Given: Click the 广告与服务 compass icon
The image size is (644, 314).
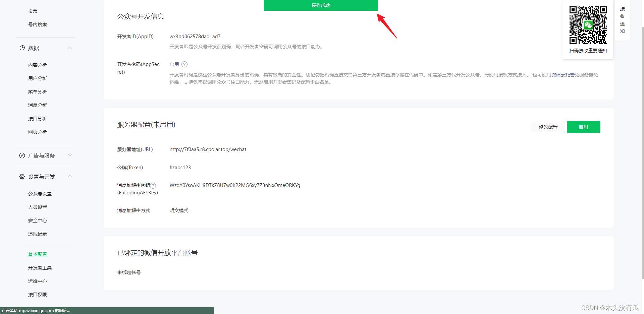Looking at the screenshot, I should [22, 155].
